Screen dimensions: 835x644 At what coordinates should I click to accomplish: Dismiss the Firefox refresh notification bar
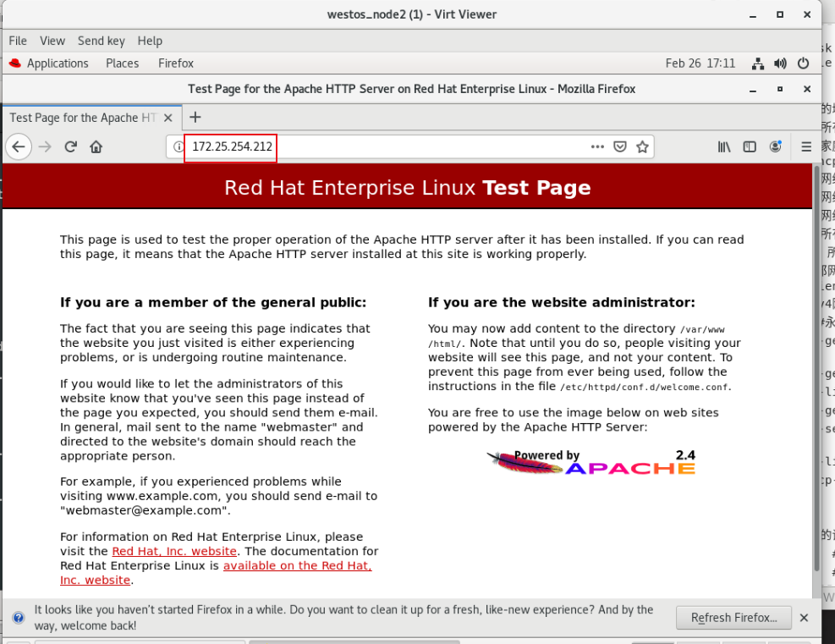(804, 618)
